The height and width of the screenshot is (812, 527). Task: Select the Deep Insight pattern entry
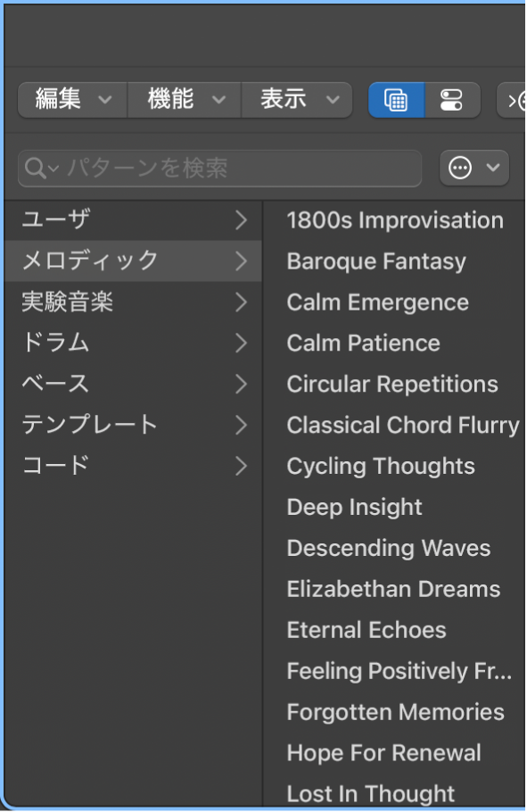click(x=353, y=507)
